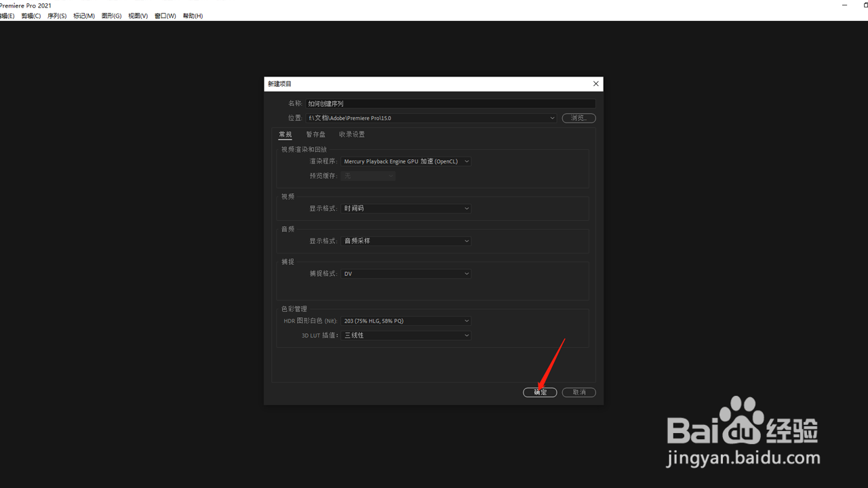Screen dimensions: 868x488
Task: Click the 取消 button
Action: [x=578, y=392]
